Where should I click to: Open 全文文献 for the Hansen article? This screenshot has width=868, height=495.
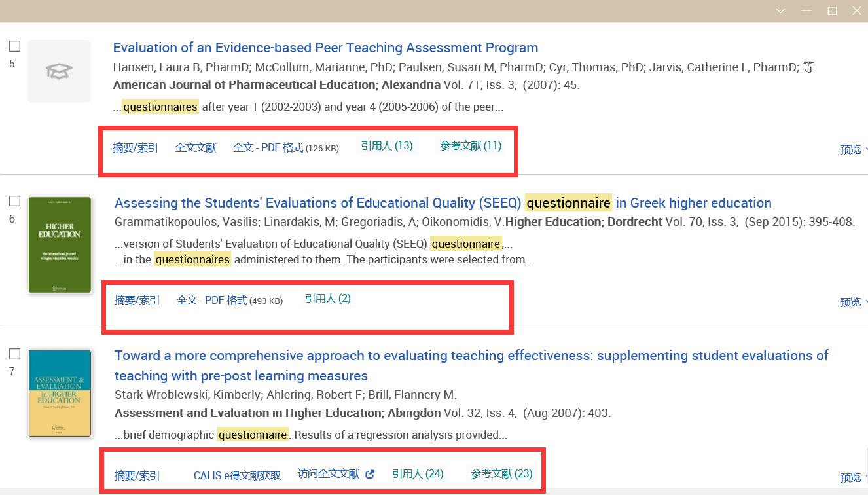click(x=195, y=147)
